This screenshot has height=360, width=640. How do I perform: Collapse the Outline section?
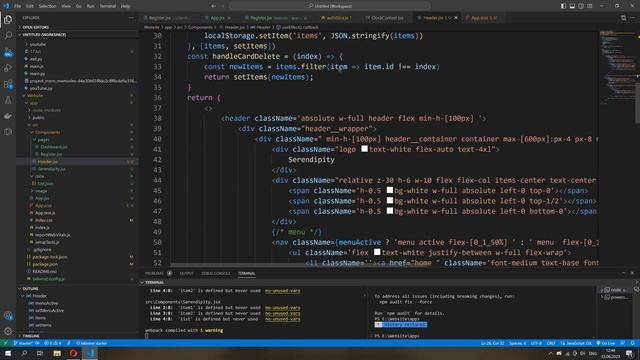(78, 289)
